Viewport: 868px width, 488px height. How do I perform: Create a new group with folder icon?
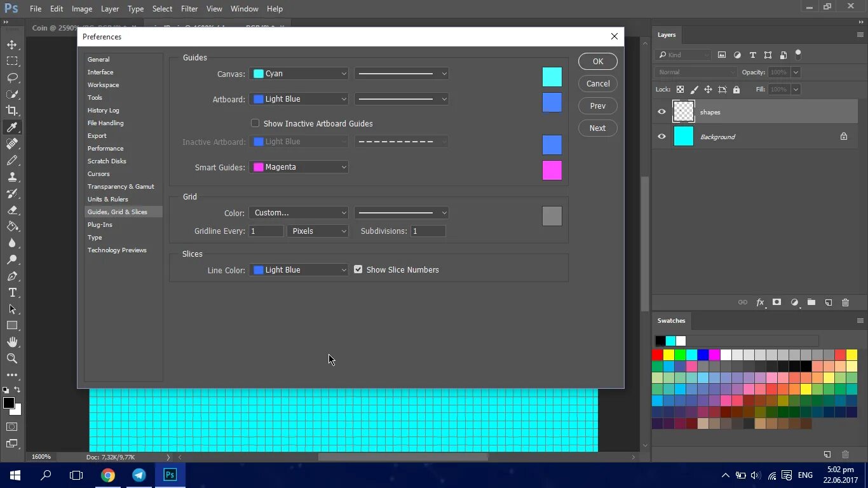click(x=811, y=302)
